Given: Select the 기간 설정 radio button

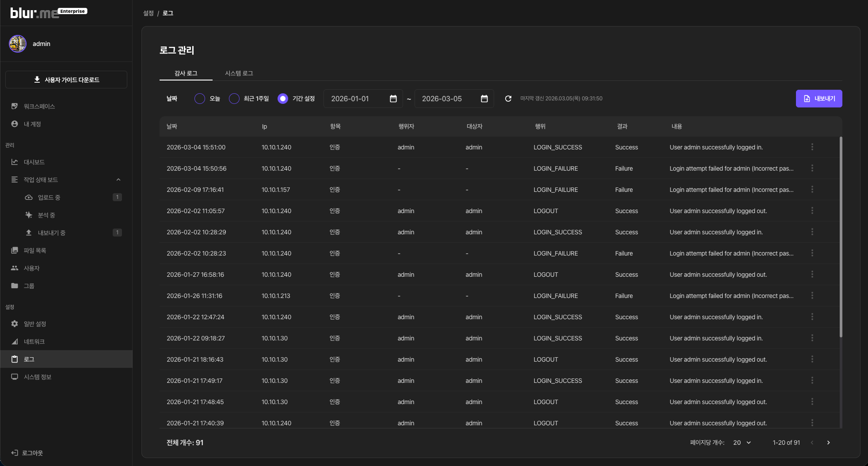Looking at the screenshot, I should (x=283, y=99).
